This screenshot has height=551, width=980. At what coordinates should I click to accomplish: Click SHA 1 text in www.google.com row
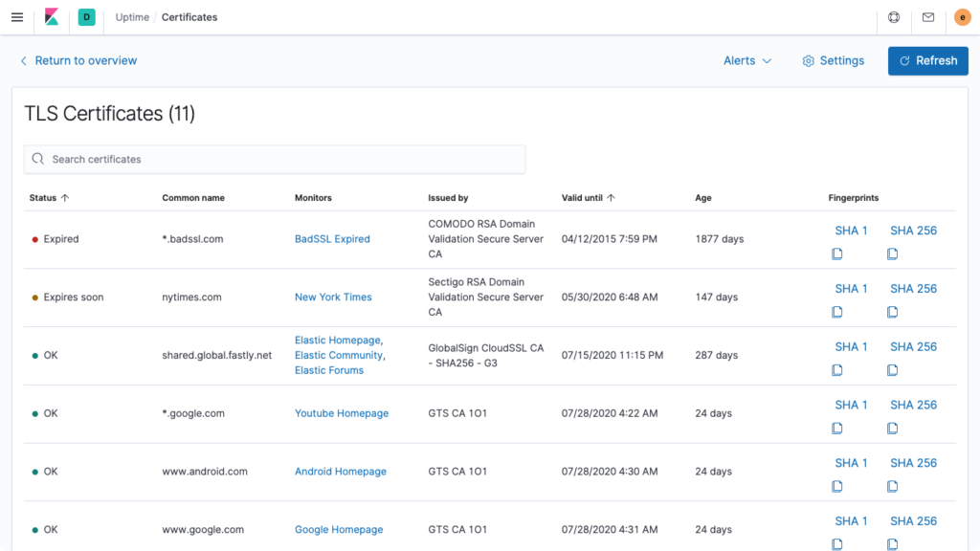click(x=851, y=521)
